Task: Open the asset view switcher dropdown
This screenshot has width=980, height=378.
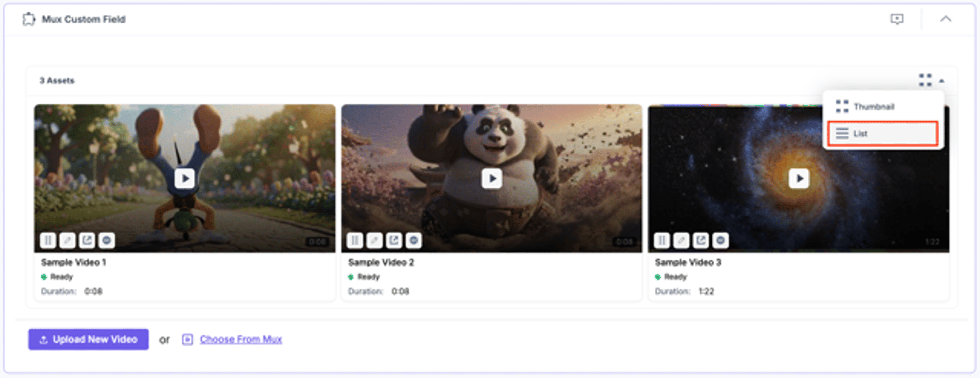Action: click(931, 80)
